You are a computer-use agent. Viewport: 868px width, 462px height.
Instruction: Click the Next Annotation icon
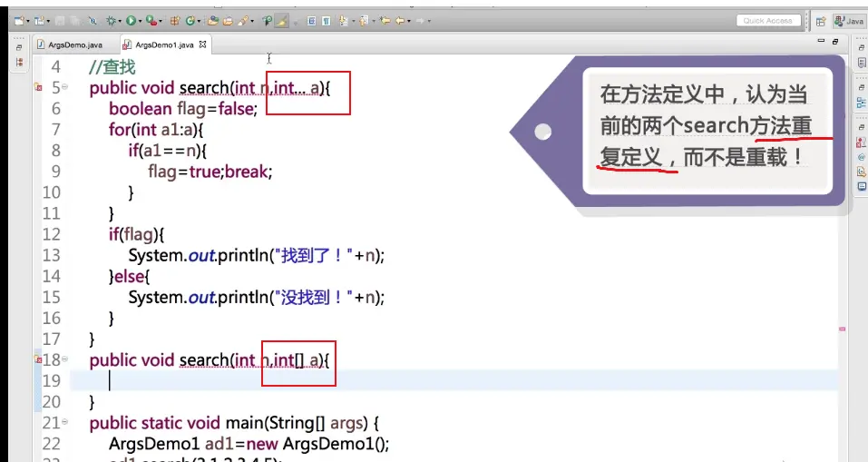(x=343, y=21)
